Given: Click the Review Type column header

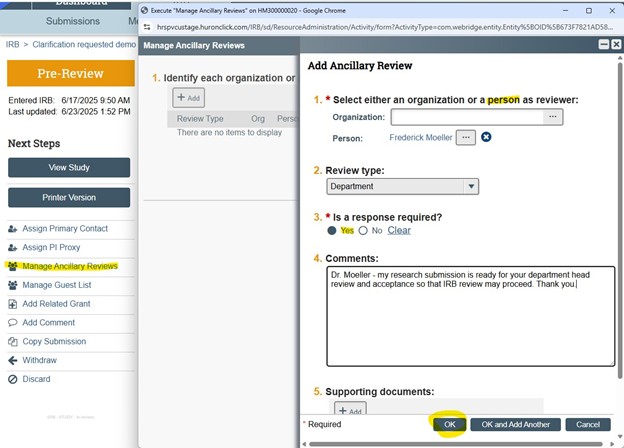Looking at the screenshot, I should coord(200,119).
